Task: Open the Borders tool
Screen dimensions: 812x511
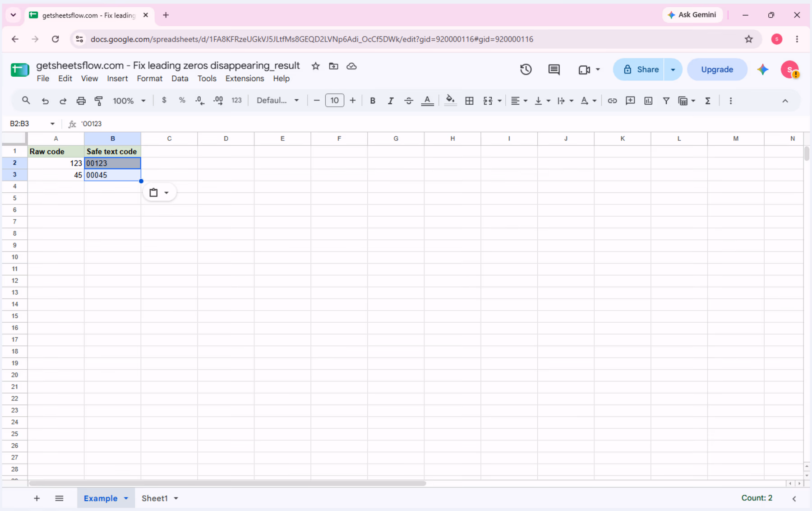Action: pos(469,101)
